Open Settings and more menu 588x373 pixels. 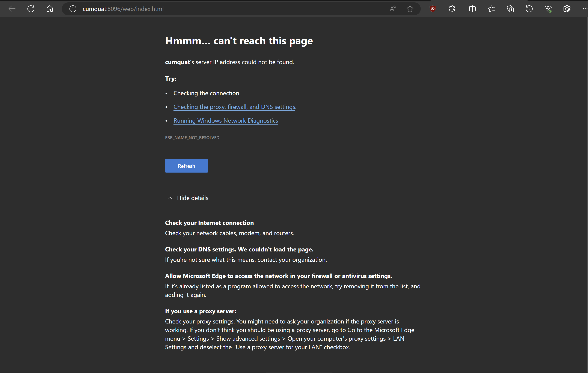coord(585,9)
